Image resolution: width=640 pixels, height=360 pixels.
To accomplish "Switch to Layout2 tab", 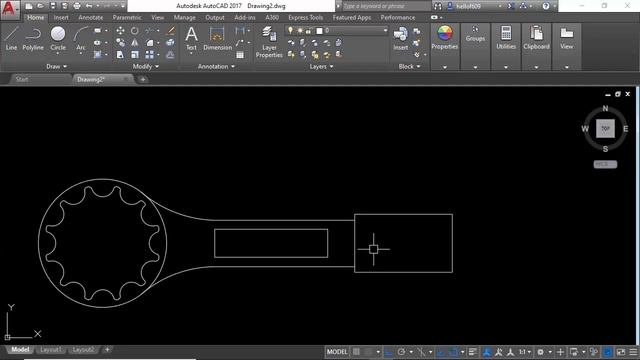I will coord(83,350).
